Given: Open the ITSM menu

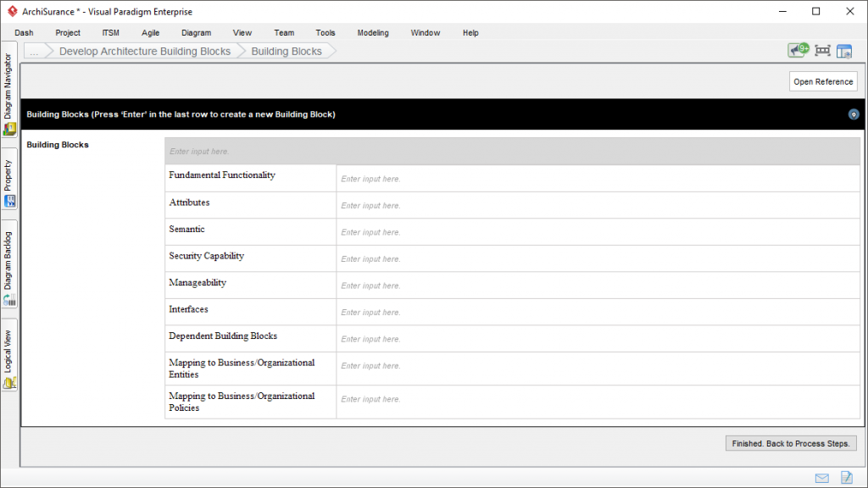Looking at the screenshot, I should (x=111, y=33).
